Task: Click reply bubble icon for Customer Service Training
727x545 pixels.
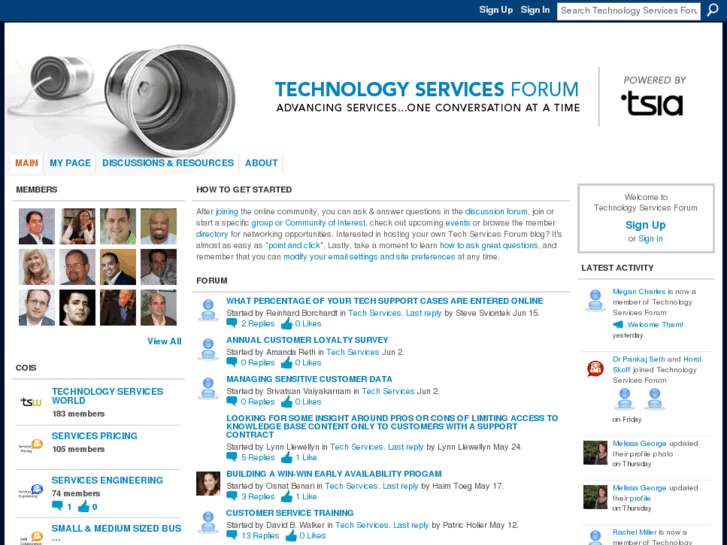Action: [x=232, y=535]
